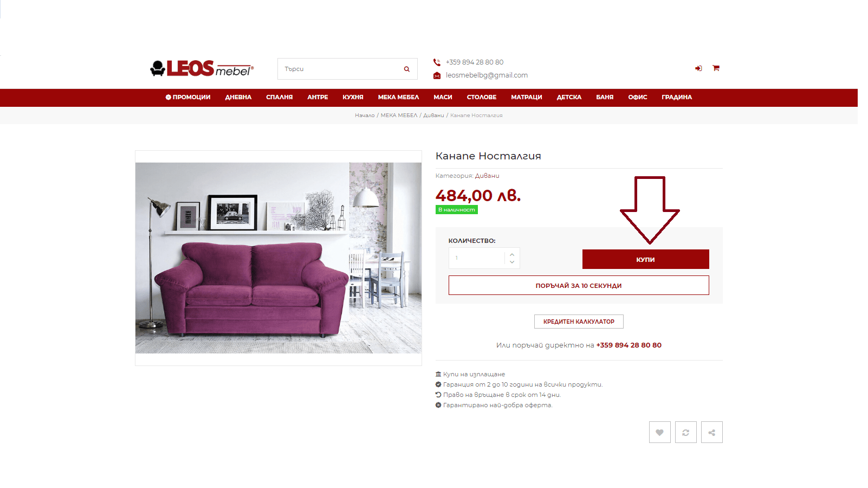Open the МЕКА МЕБЕЛ menu
Image resolution: width=868 pixels, height=488 pixels.
tap(398, 98)
